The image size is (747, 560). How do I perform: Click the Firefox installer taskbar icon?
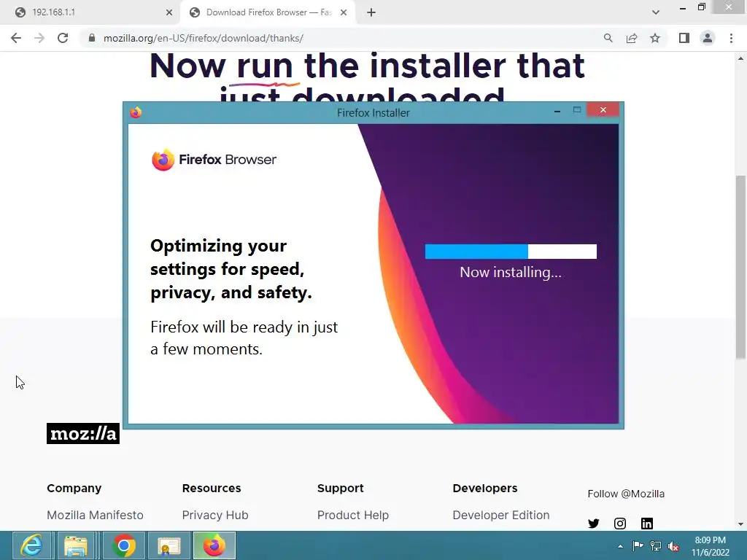tap(214, 545)
